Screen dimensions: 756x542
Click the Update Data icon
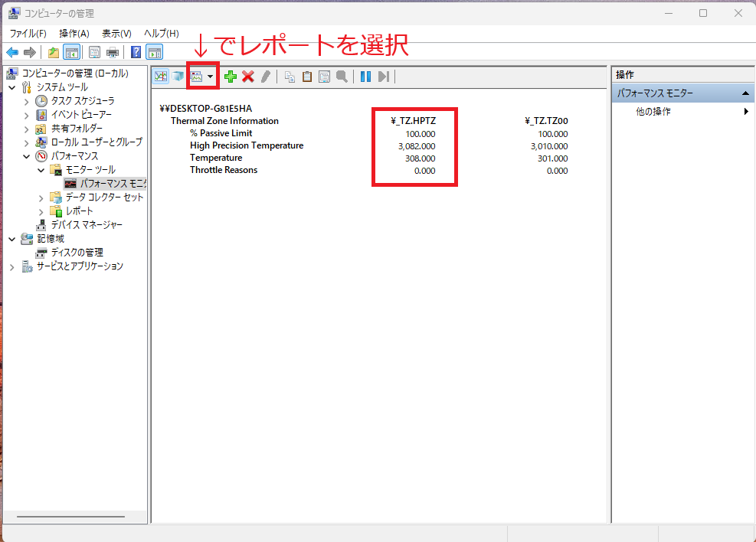(x=383, y=77)
